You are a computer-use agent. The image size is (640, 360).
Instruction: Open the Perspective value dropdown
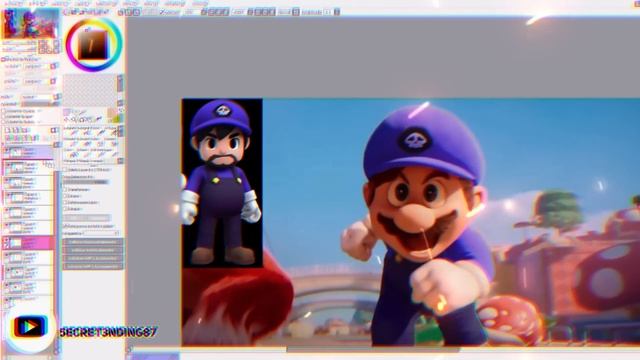coord(102,233)
